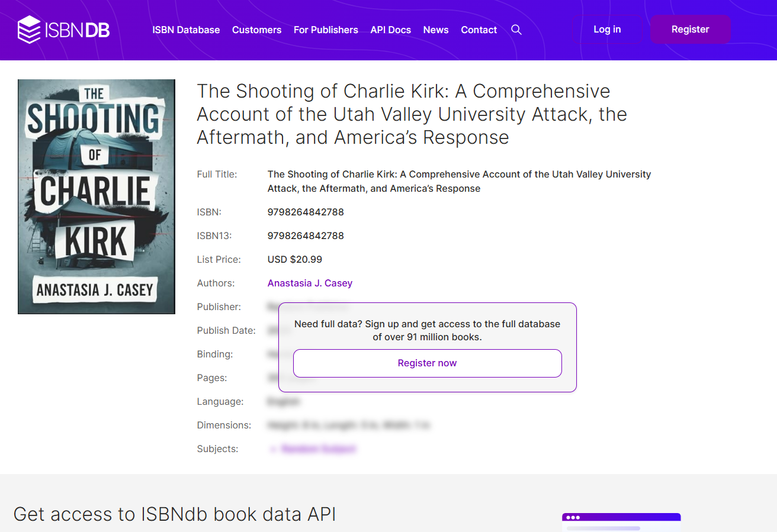Viewport: 777px width, 532px height.
Task: Click the 'Pages:' label
Action: click(212, 378)
